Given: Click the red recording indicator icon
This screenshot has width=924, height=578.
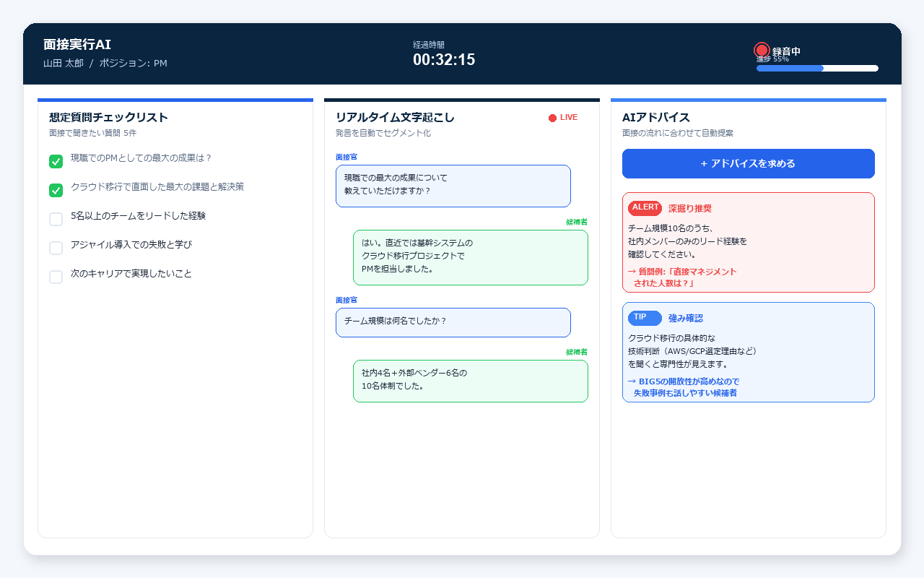Looking at the screenshot, I should [x=762, y=50].
